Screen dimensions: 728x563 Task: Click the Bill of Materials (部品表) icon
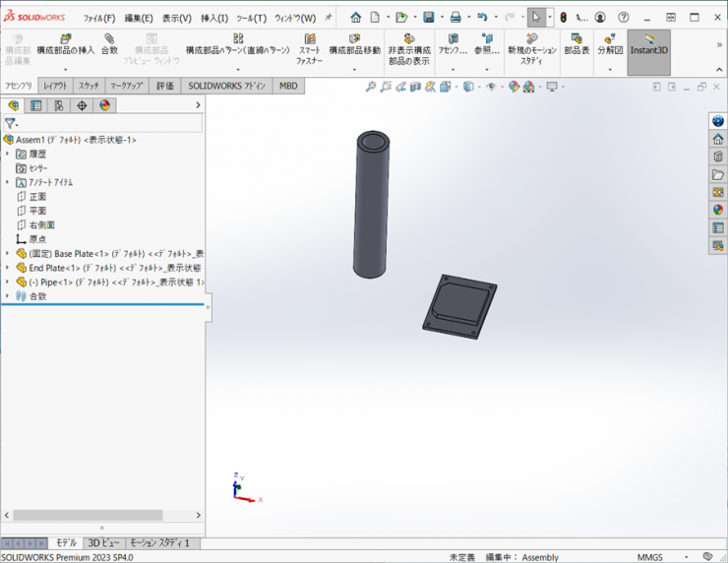pyautogui.click(x=576, y=44)
